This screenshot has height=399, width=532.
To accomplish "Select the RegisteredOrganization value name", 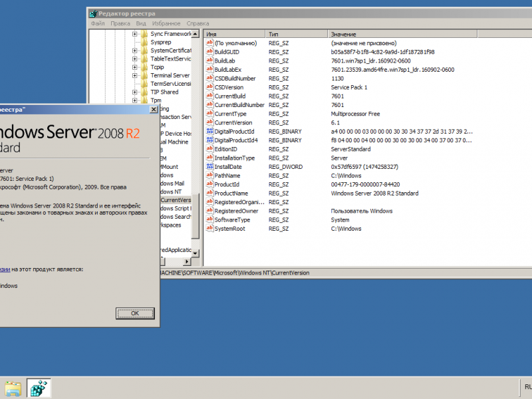I will (x=239, y=202).
